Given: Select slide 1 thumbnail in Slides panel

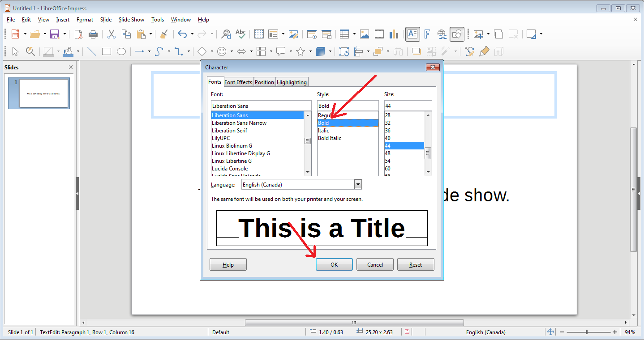Looking at the screenshot, I should click(x=44, y=93).
